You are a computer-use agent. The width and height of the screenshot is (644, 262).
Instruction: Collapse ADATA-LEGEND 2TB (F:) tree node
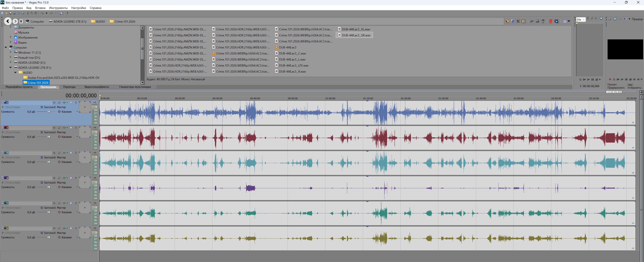tap(11, 67)
